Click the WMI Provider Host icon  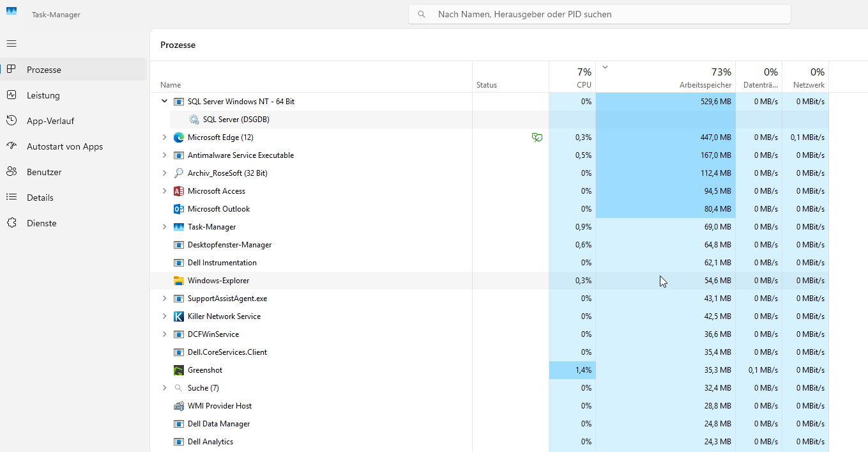pyautogui.click(x=179, y=406)
